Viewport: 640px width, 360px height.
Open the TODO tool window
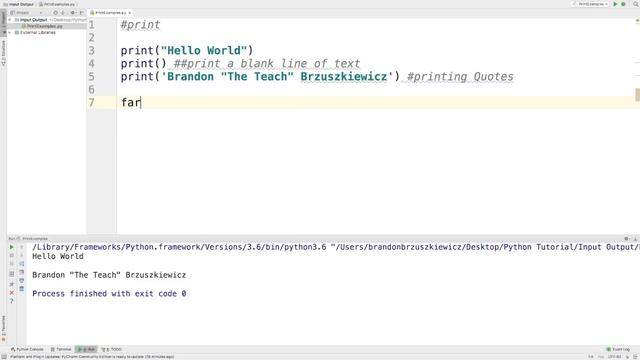[x=111, y=349]
